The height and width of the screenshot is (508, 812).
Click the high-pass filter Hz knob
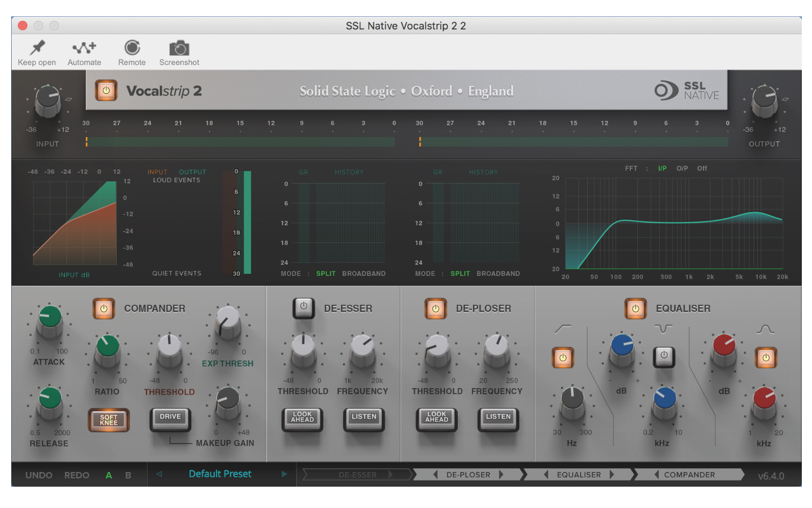point(572,403)
